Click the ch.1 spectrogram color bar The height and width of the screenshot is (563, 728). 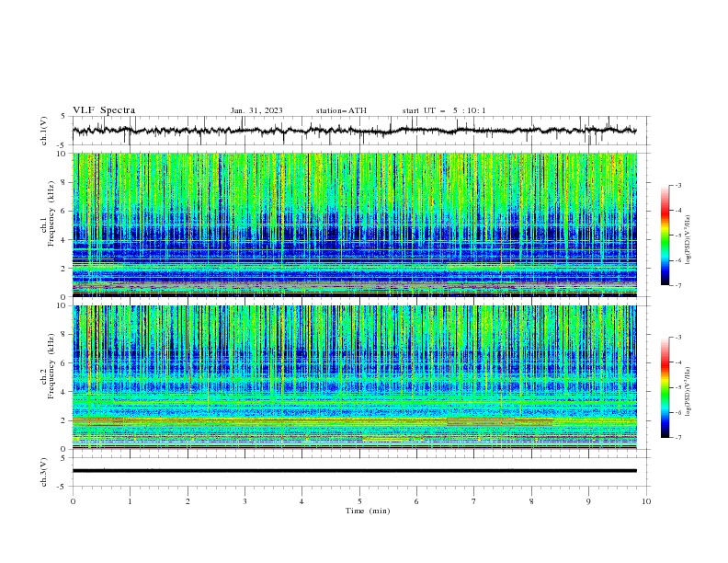[665, 236]
